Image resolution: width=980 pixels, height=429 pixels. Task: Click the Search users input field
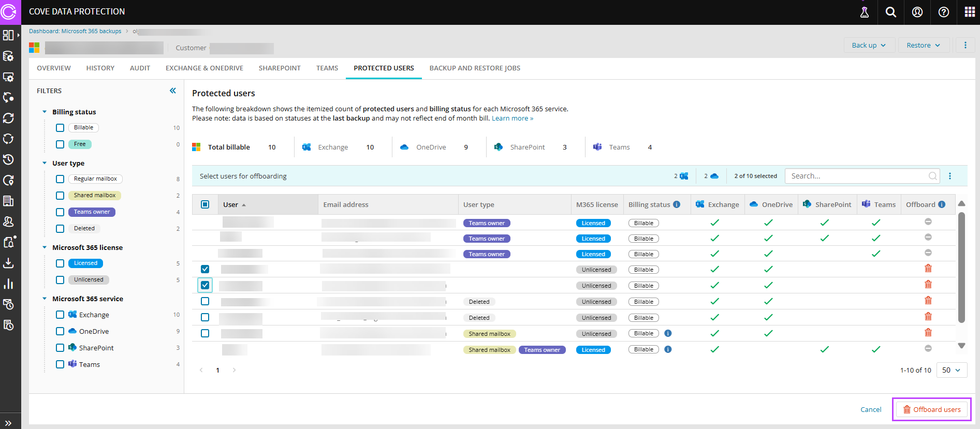point(857,176)
